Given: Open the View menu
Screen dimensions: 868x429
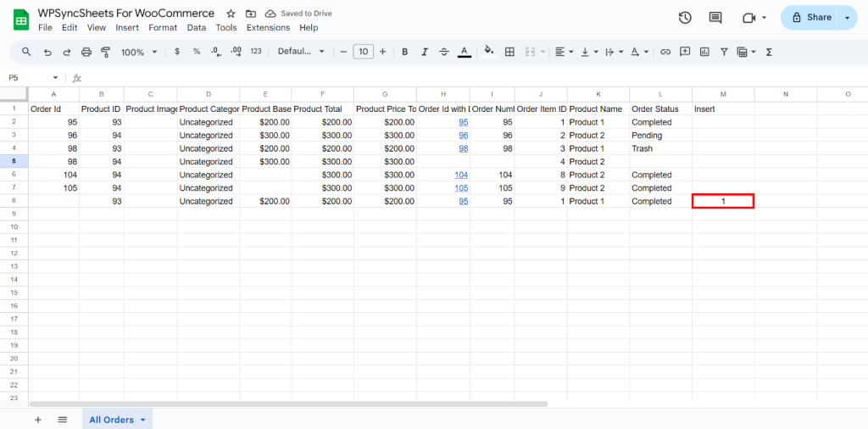Looking at the screenshot, I should (97, 28).
